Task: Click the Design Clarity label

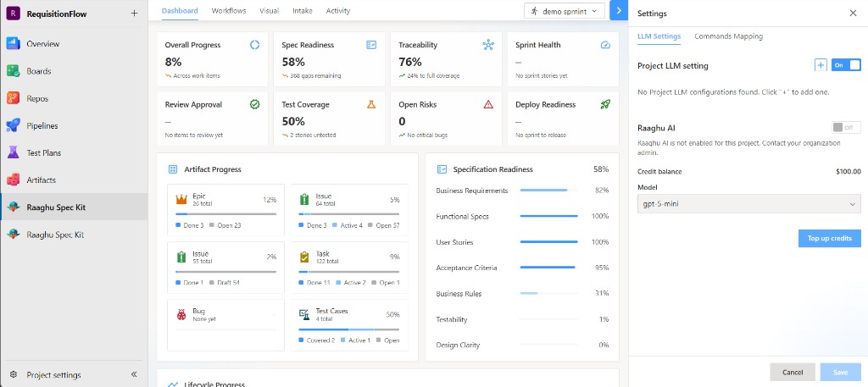Action: [x=458, y=345]
